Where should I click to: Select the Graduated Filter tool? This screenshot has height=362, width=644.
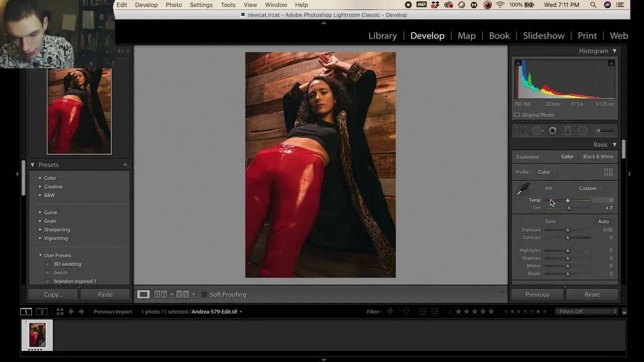(x=568, y=131)
